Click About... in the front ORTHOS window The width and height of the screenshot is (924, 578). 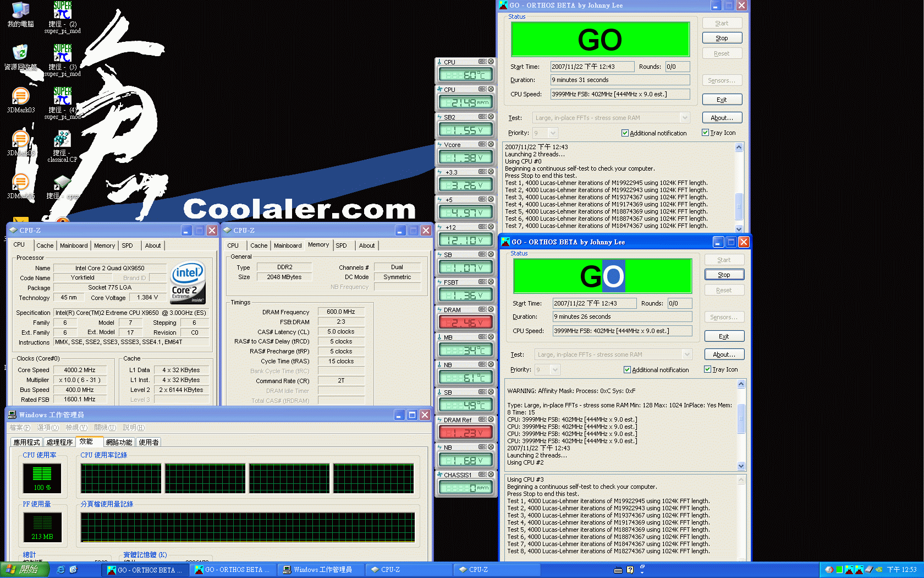(724, 355)
